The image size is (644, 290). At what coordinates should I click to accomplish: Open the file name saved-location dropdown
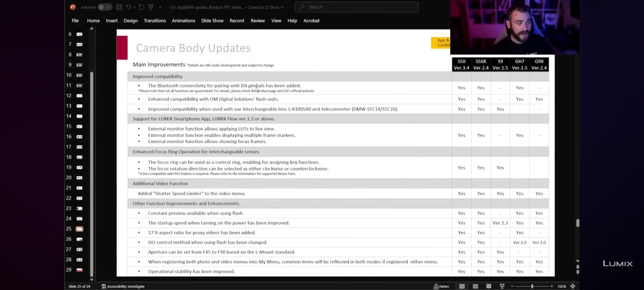(x=283, y=7)
